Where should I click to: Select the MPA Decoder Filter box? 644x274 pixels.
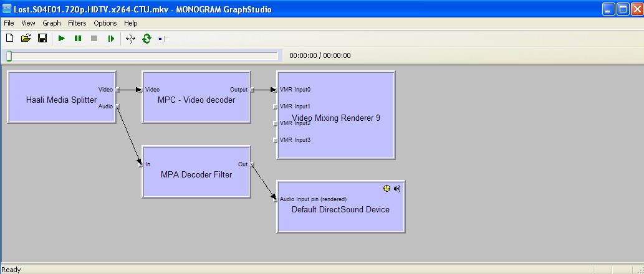(x=196, y=172)
